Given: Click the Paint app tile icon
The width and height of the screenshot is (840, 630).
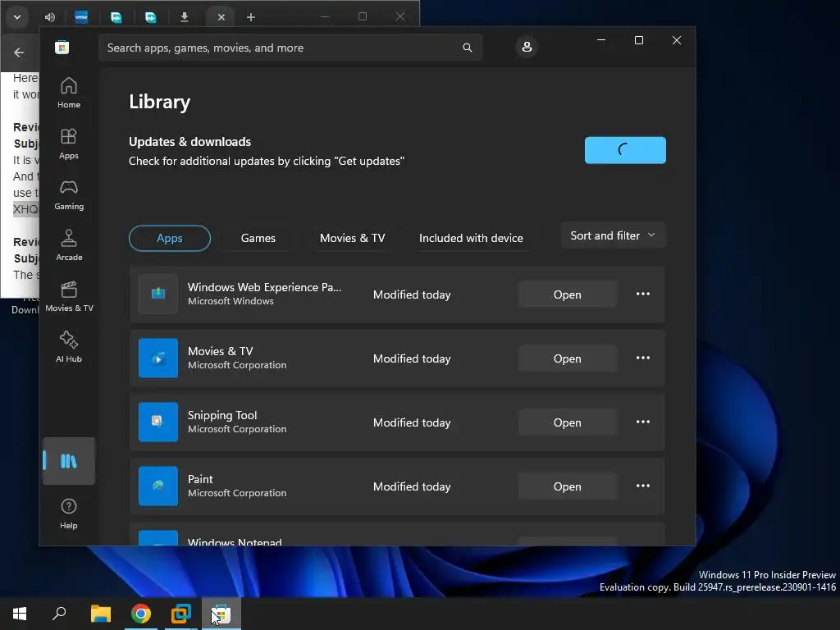Looking at the screenshot, I should point(158,486).
